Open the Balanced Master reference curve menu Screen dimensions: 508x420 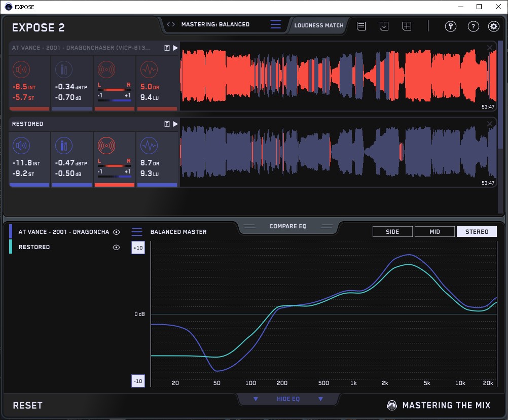[x=137, y=232]
